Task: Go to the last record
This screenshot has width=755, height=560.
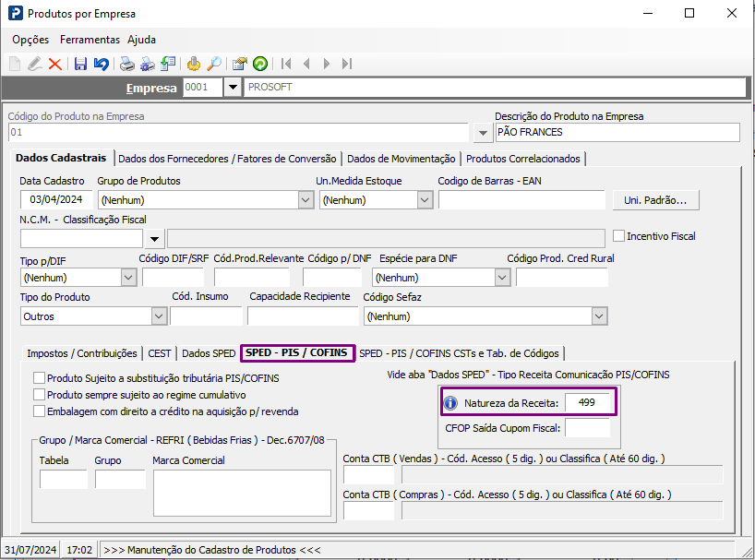Action: point(347,64)
